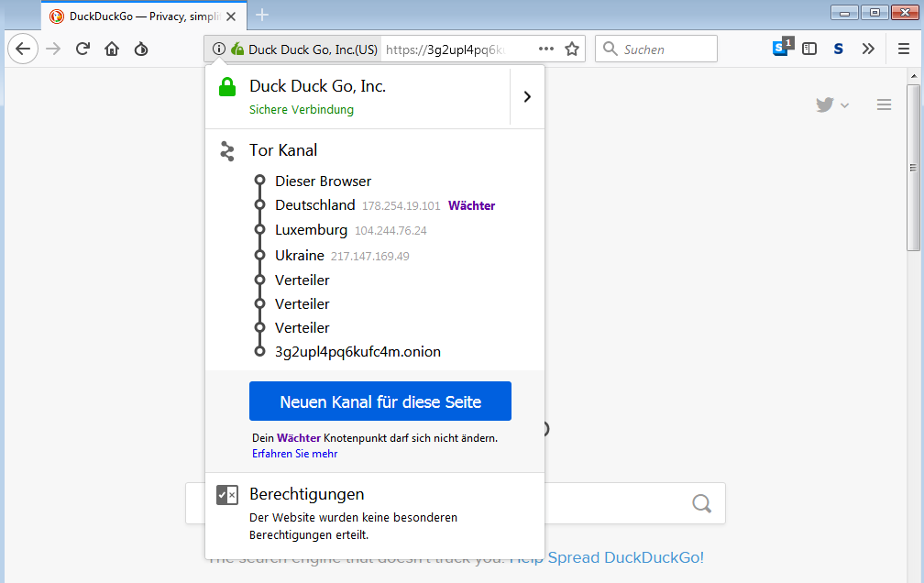
Task: Open the home page icon
Action: tap(112, 49)
